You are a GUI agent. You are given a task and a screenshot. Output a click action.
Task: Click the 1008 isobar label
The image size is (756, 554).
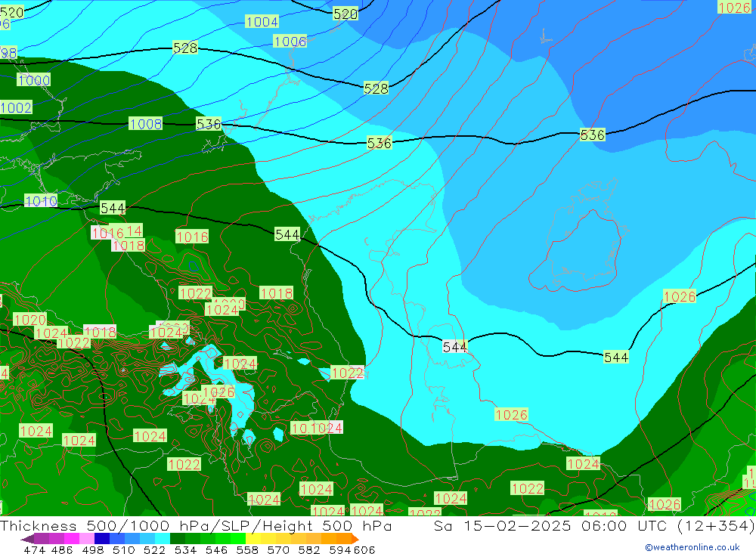click(145, 124)
